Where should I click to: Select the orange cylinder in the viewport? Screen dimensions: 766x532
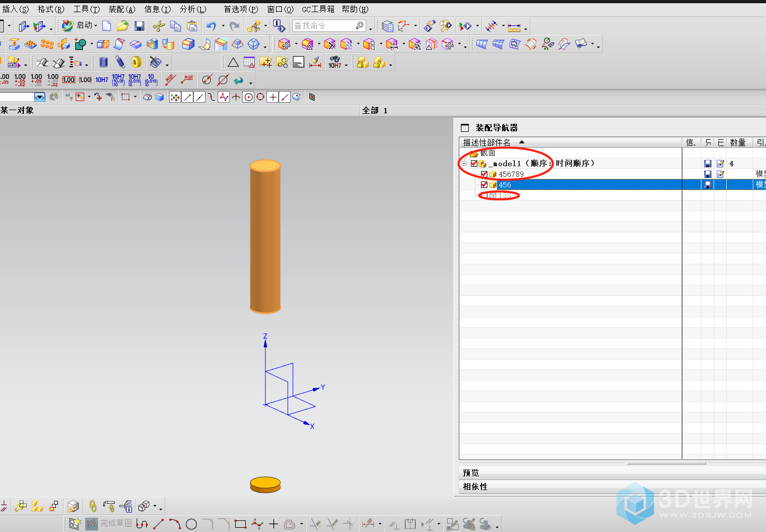[x=265, y=237]
